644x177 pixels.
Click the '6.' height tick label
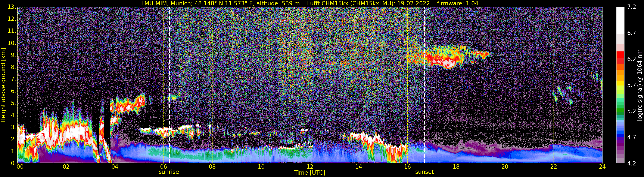click(13, 91)
